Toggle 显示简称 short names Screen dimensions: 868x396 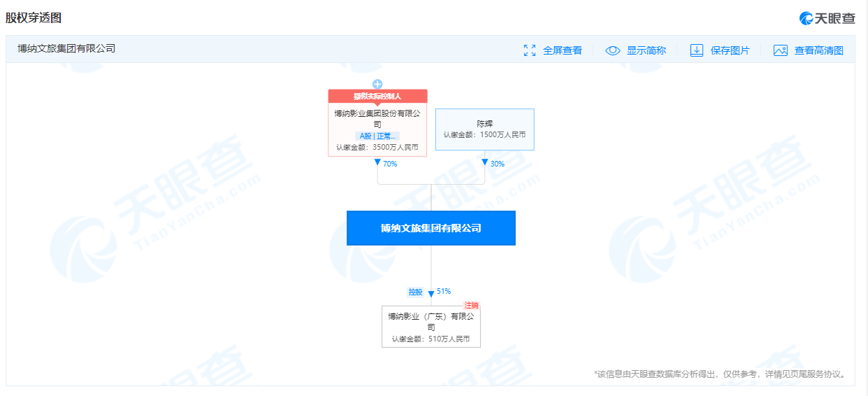point(646,50)
